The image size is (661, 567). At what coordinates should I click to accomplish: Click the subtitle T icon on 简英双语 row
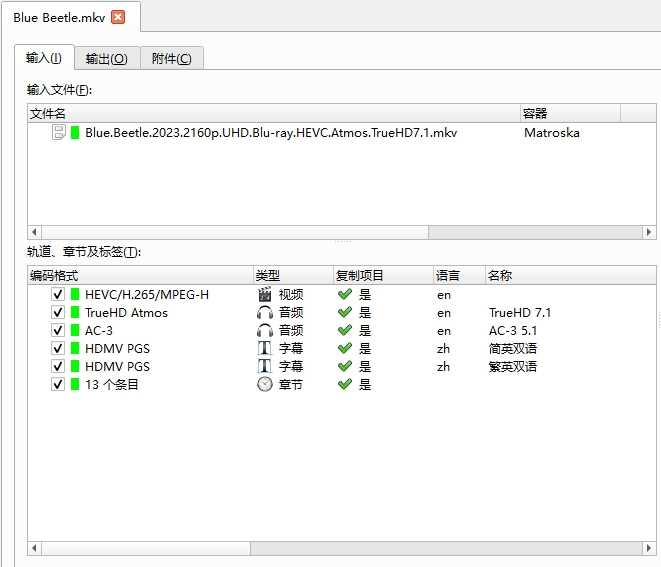point(265,349)
